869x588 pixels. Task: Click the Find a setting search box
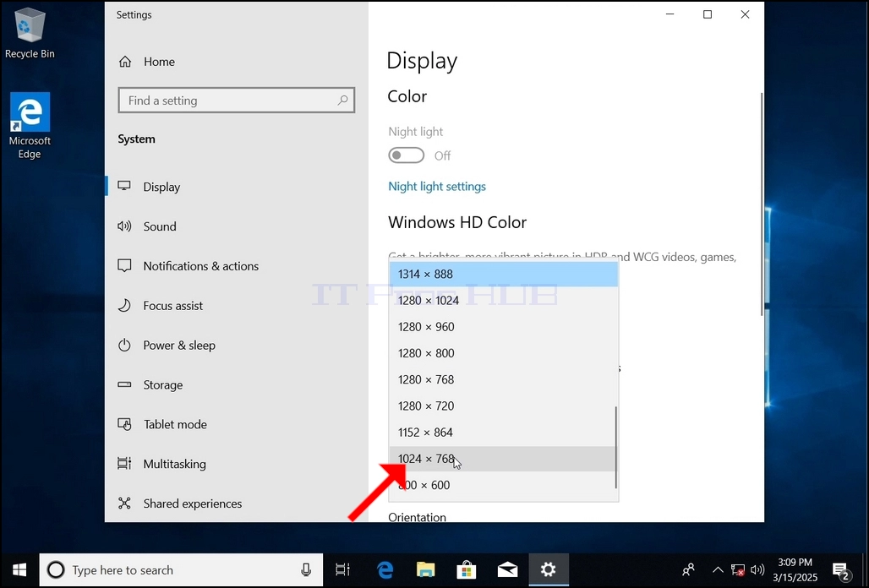(x=236, y=101)
